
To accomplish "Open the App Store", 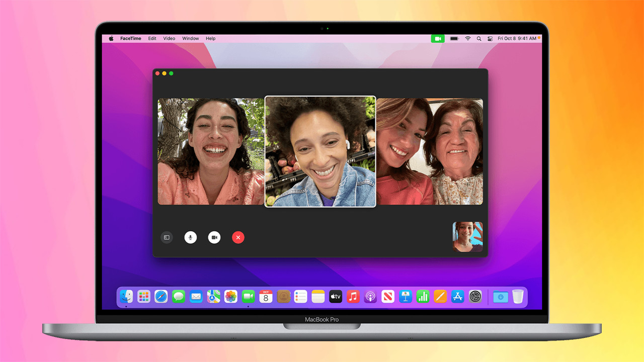I will tap(458, 297).
